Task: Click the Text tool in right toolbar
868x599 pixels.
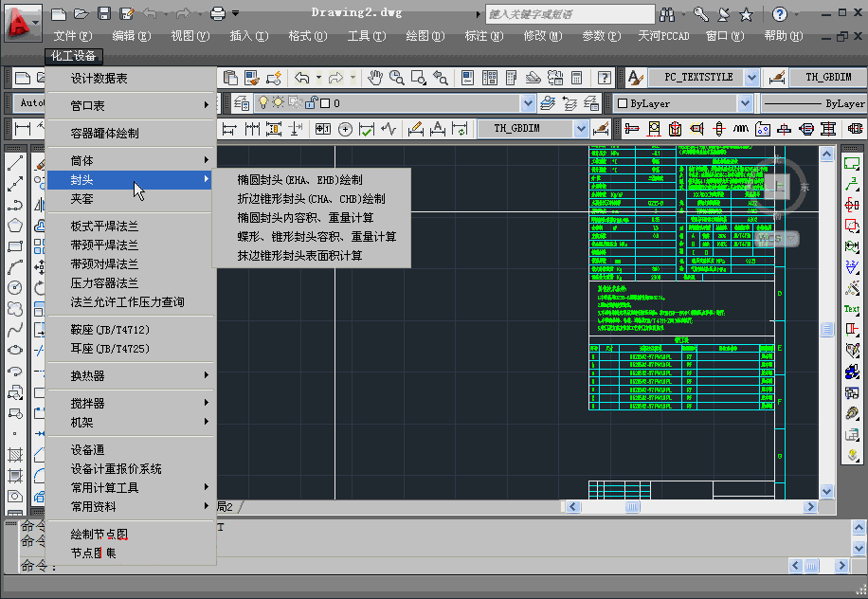Action: click(x=852, y=309)
